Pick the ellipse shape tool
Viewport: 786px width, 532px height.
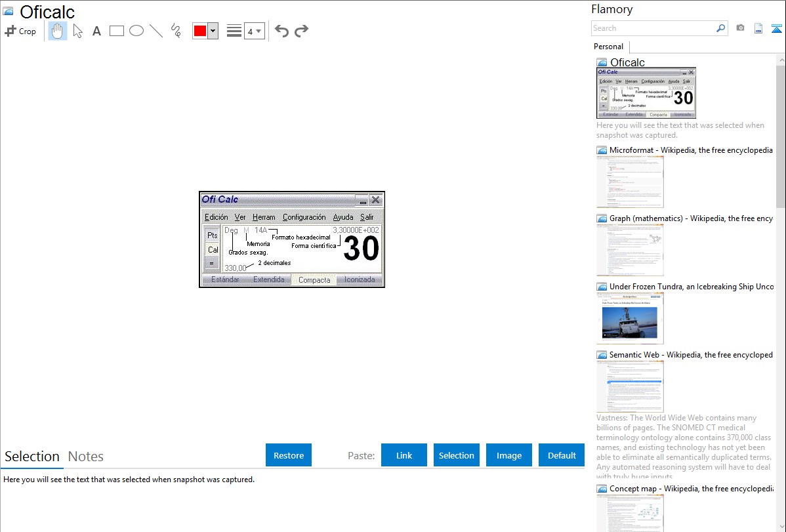point(136,31)
